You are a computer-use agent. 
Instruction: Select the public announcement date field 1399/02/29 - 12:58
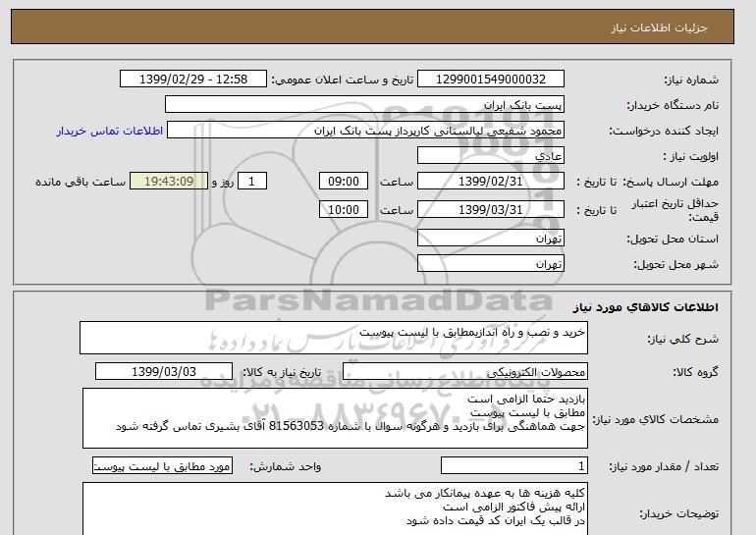point(192,80)
